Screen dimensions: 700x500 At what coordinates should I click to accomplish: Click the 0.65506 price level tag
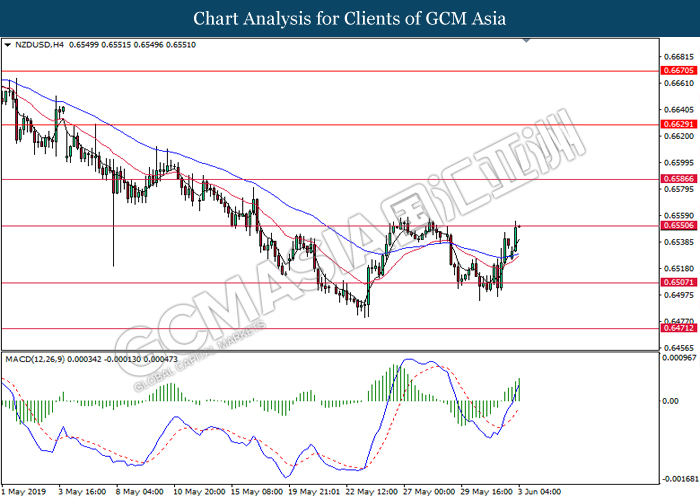coord(677,226)
